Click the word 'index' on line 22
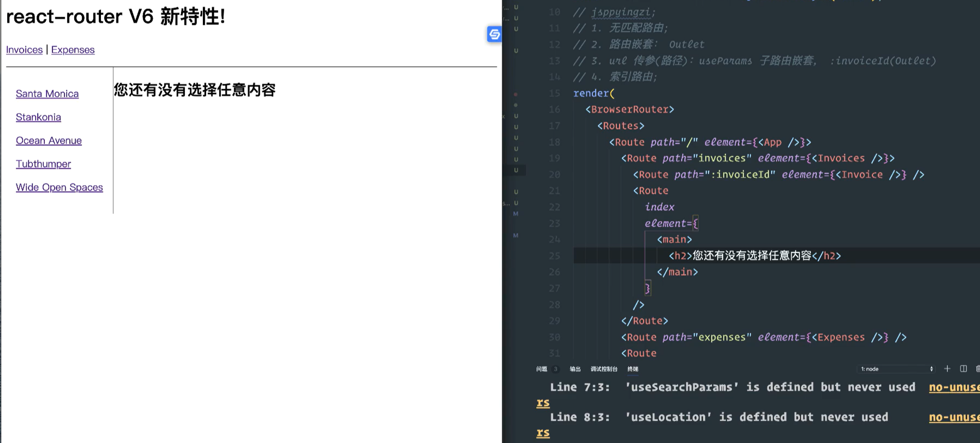 [x=659, y=207]
